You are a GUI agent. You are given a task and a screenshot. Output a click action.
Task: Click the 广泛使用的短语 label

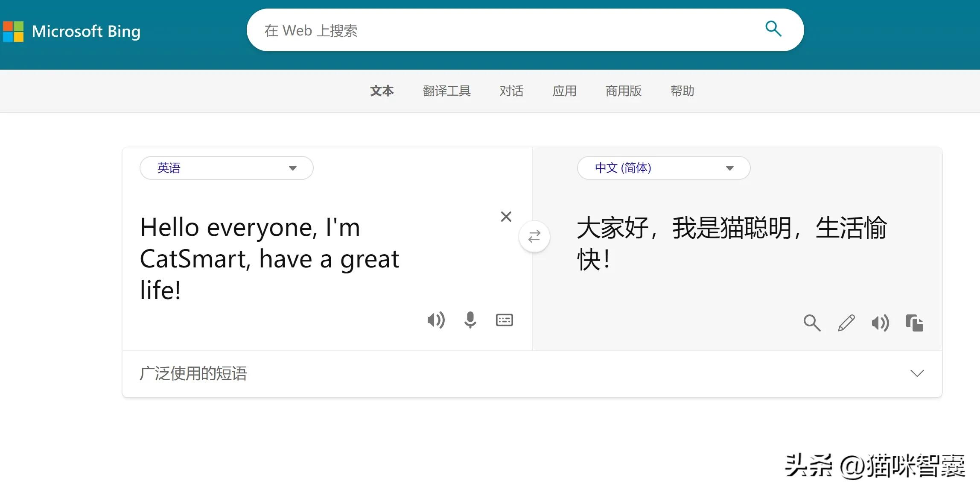(193, 373)
